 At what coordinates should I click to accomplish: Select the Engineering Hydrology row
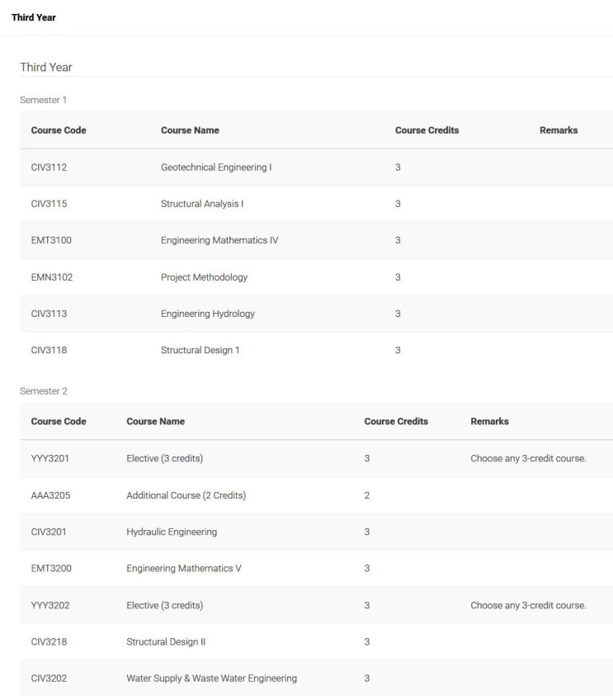tap(316, 314)
